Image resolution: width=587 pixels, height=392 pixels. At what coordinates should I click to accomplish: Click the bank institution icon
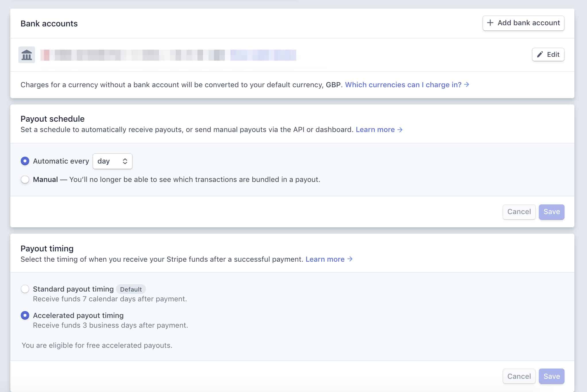pos(26,55)
